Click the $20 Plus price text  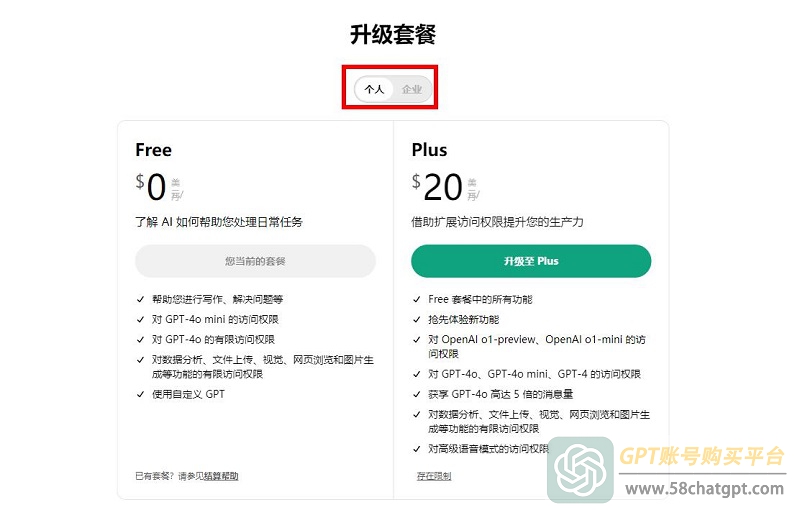(x=437, y=187)
